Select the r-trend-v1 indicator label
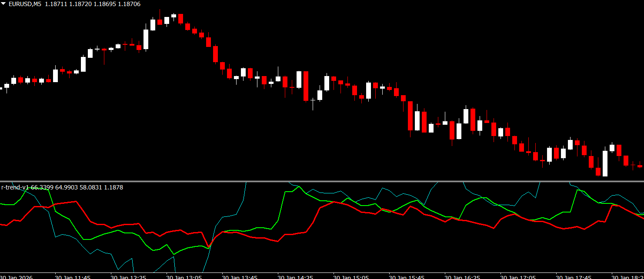The image size is (644, 279). 15,187
